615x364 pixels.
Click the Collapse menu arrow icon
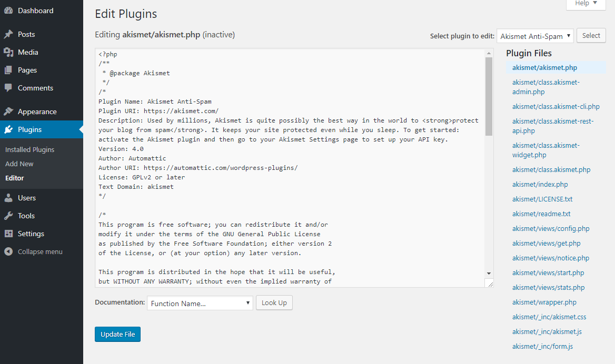pos(8,251)
